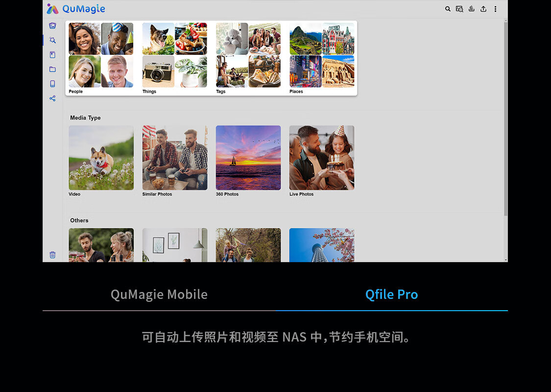This screenshot has height=392, width=551.
Task: Click the 360 Photos label
Action: (x=227, y=194)
